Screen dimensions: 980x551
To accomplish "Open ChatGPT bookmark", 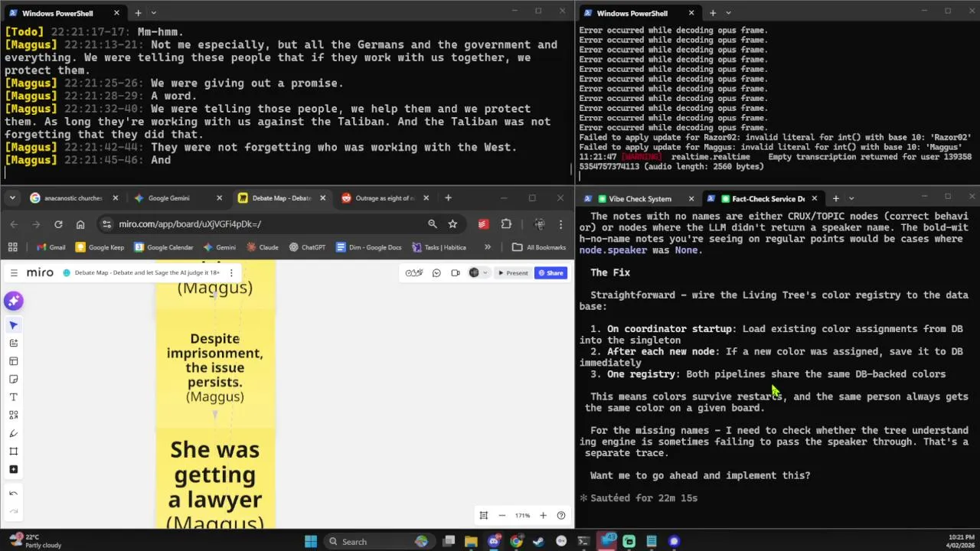I will [307, 247].
